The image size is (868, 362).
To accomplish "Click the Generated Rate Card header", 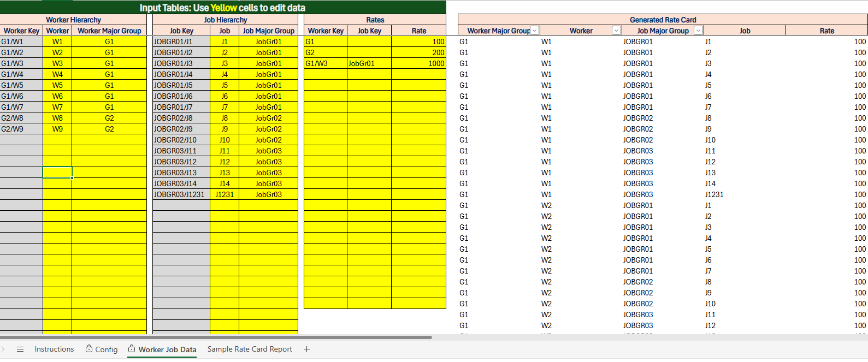I will coord(663,20).
